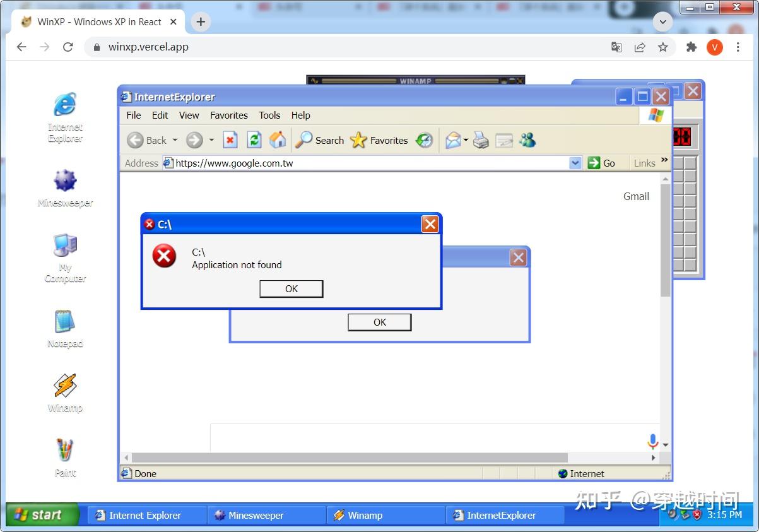Screen dimensions: 759x532
Task: Select the Home icon in the toolbar
Action: click(x=278, y=140)
